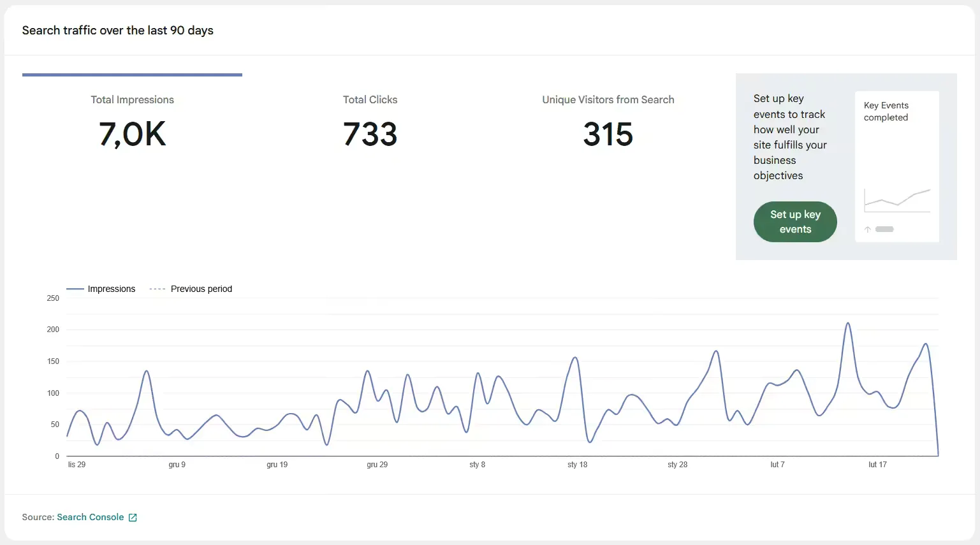
Task: Click the up arrow icon in Key Events card
Action: (x=868, y=229)
